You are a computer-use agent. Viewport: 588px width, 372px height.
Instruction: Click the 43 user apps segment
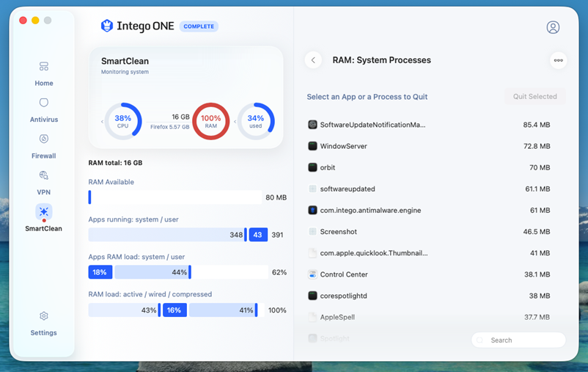point(258,235)
